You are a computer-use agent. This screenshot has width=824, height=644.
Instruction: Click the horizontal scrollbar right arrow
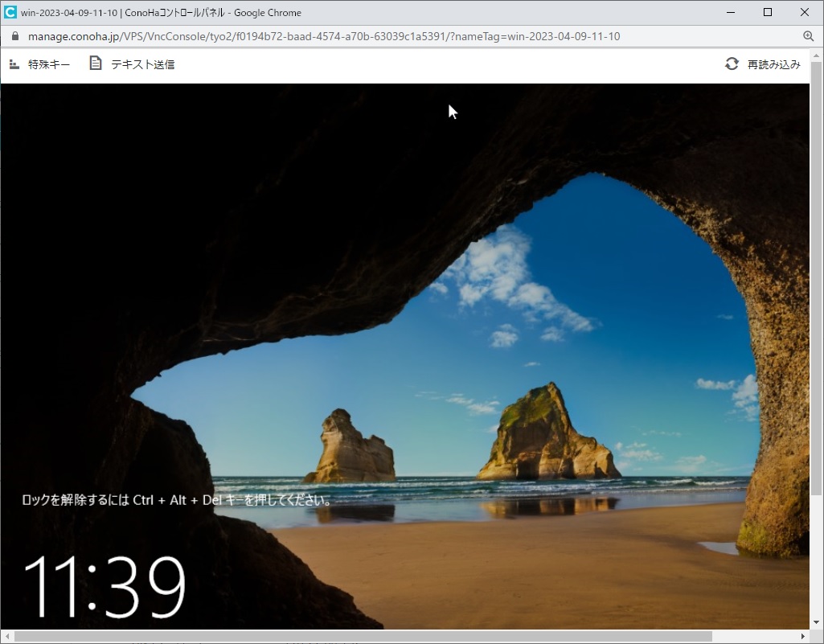(x=803, y=637)
